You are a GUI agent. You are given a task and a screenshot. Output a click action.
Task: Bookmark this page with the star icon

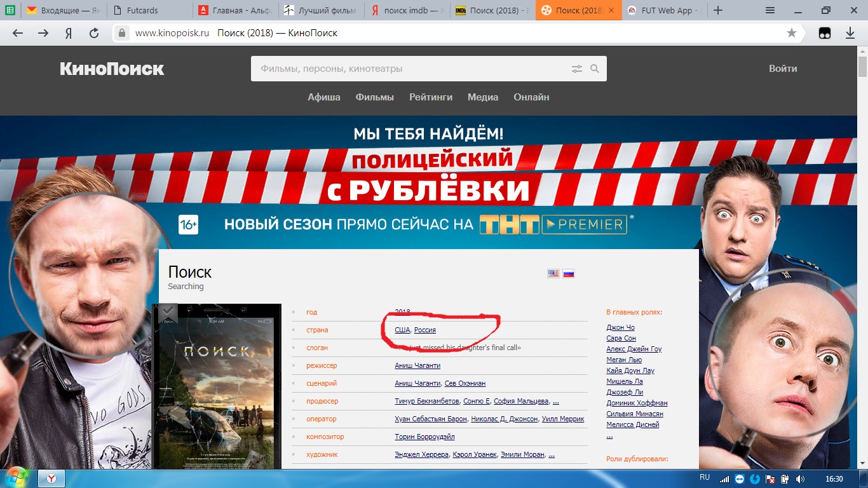791,33
